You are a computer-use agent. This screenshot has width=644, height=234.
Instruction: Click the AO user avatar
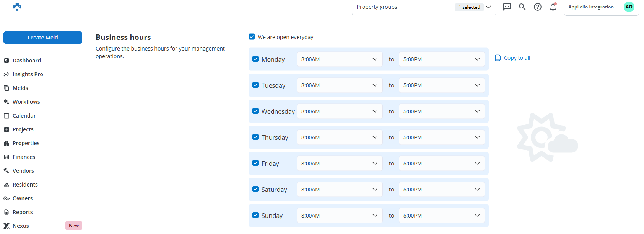click(x=629, y=7)
